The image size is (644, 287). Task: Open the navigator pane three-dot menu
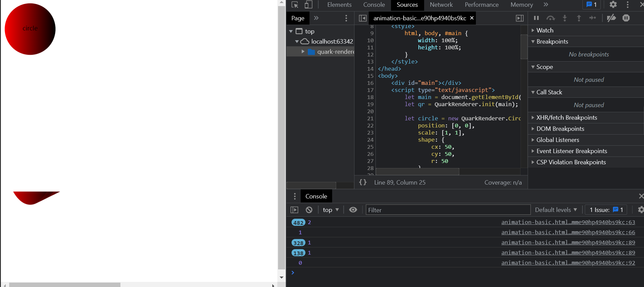[346, 18]
